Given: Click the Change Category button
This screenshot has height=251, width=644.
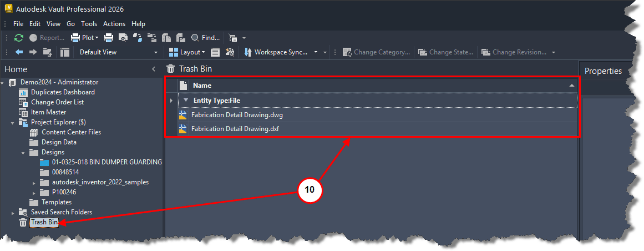Looking at the screenshot, I should [377, 52].
